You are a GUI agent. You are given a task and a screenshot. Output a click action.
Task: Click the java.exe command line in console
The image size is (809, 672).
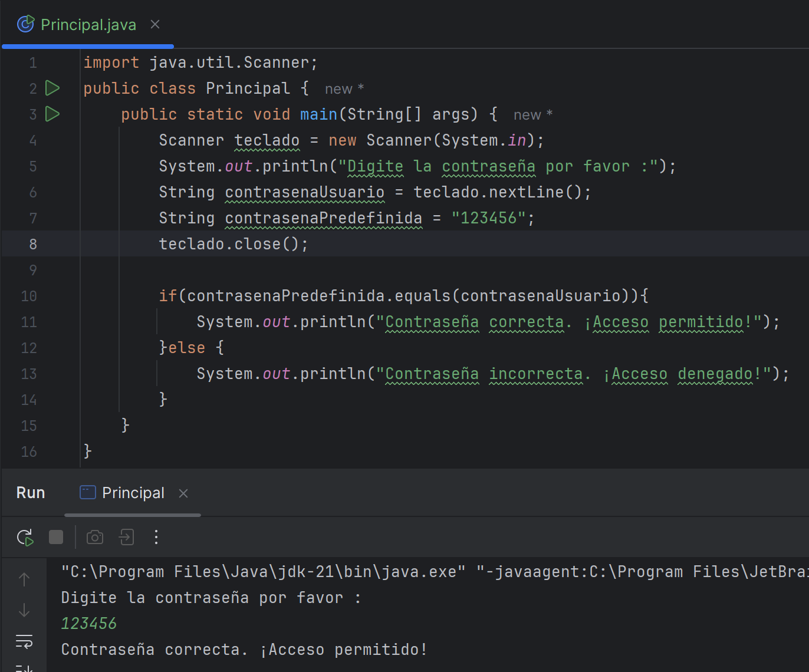[435, 572]
